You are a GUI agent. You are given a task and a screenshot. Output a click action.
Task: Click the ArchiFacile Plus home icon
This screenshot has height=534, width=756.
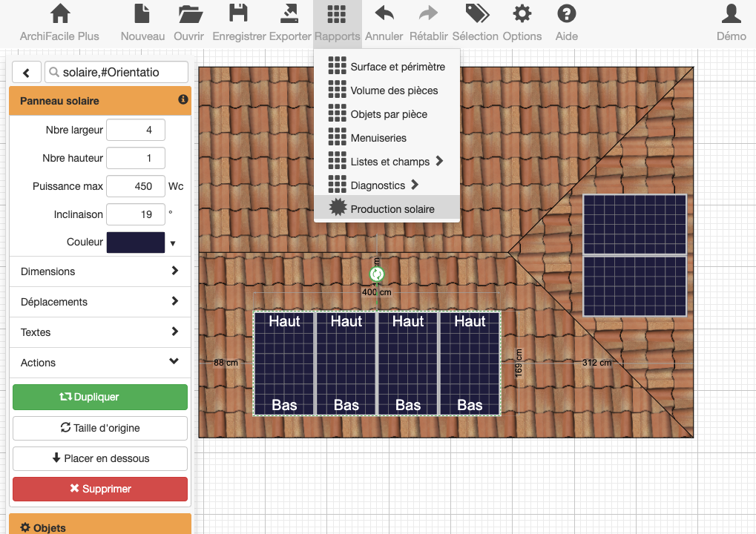click(x=59, y=14)
